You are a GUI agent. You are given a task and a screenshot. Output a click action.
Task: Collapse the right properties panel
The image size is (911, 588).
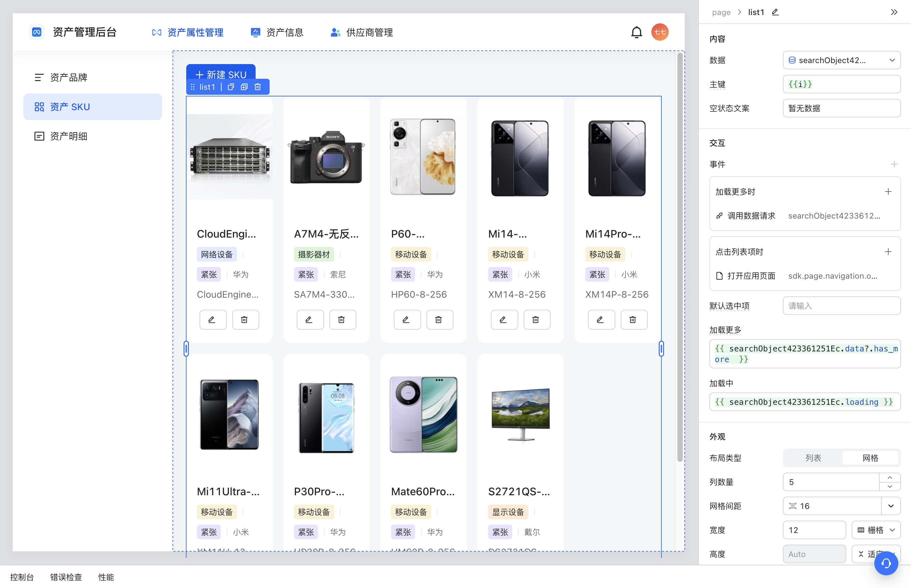click(x=894, y=12)
